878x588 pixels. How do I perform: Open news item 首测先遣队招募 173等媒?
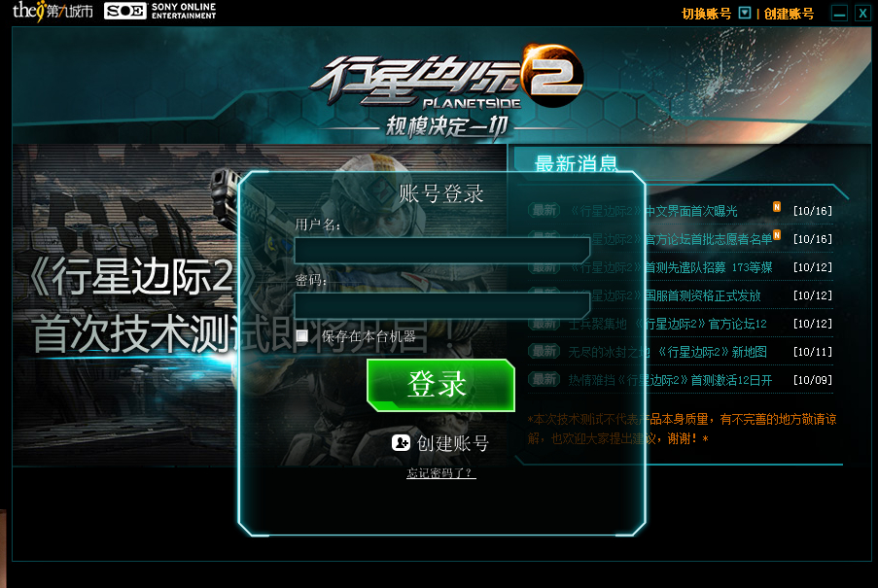click(x=672, y=267)
